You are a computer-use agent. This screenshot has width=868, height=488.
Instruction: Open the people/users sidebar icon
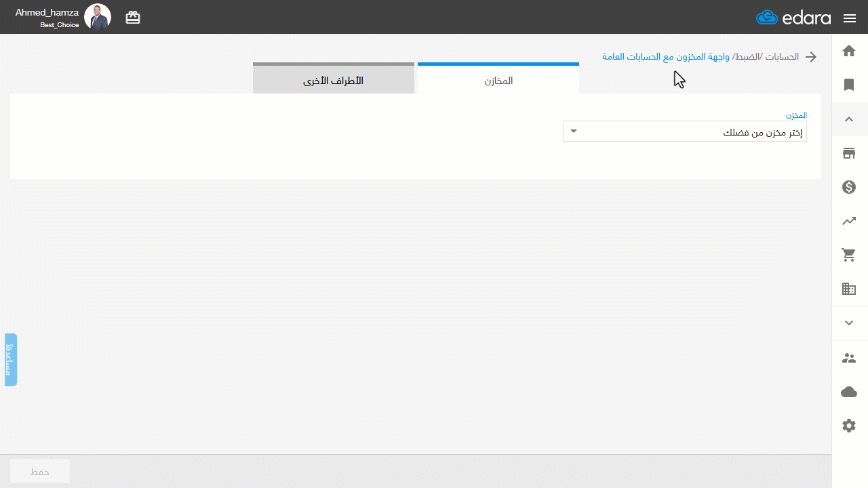pyautogui.click(x=849, y=358)
